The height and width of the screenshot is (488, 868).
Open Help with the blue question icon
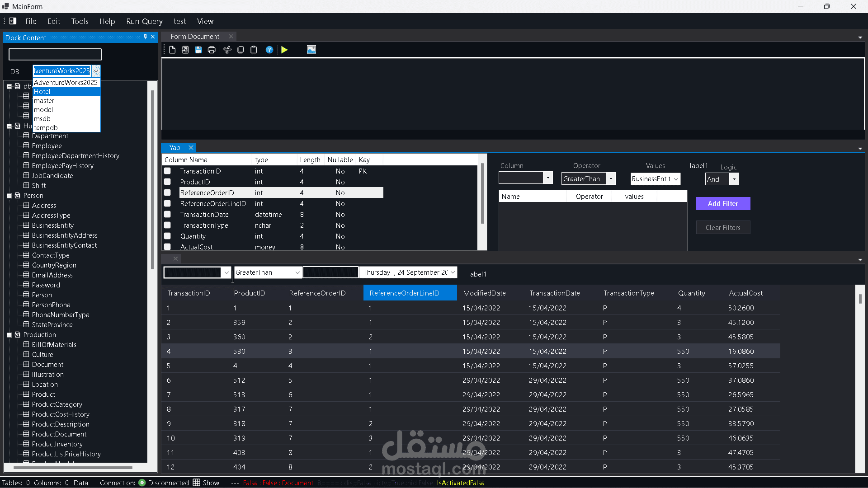point(269,50)
